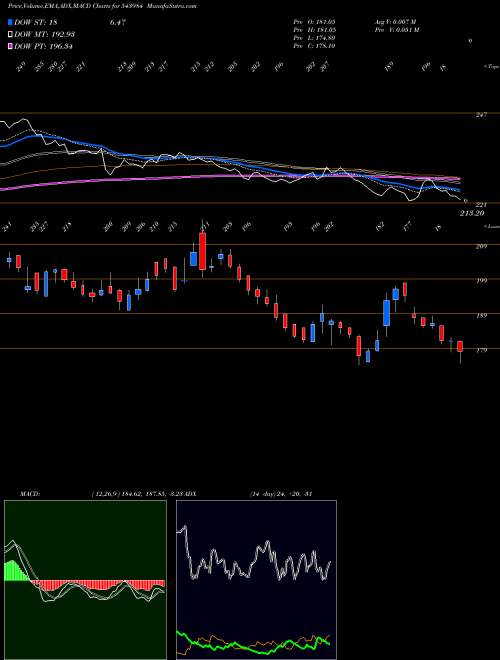Viewport: 500px width, 660px height.
Task: Click the 'DOW MT: 192.93' label
Action: pos(45,34)
